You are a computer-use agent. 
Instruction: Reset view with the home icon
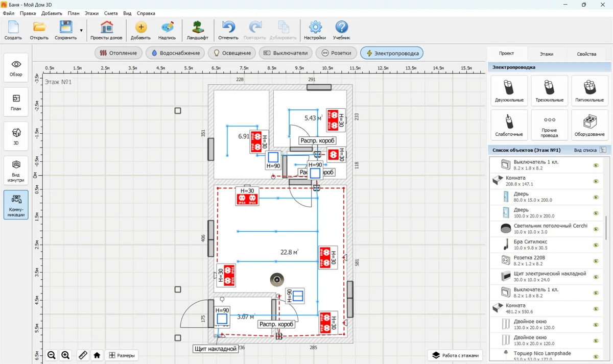click(x=97, y=355)
